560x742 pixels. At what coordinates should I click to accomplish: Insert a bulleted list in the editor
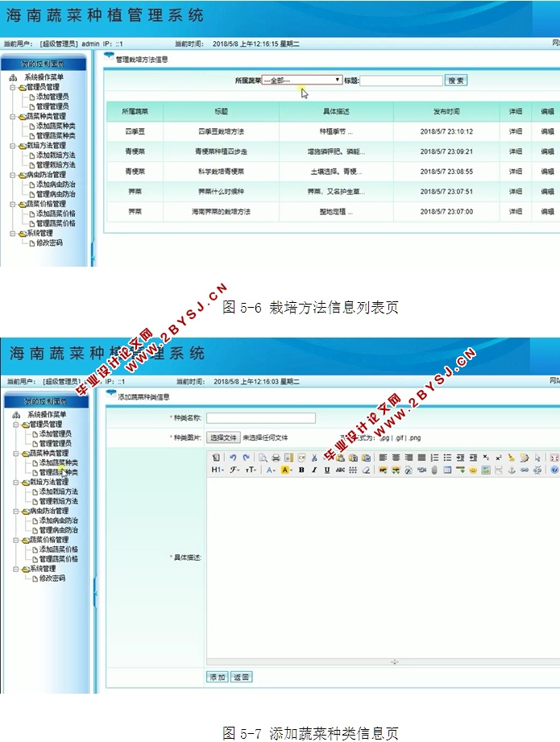447,458
